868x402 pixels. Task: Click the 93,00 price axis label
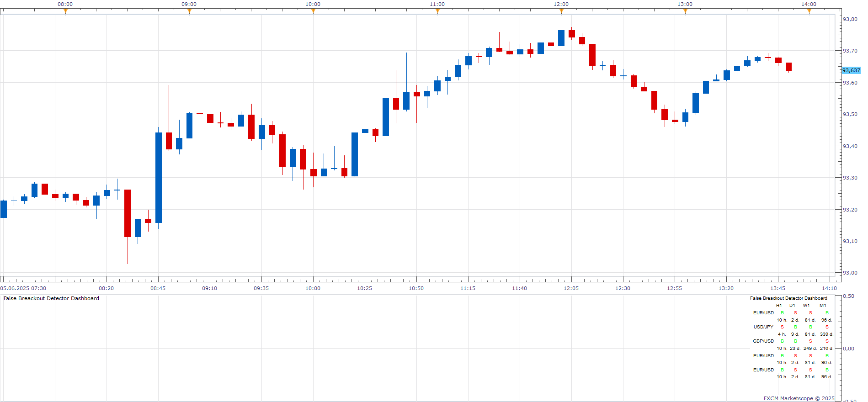click(850, 273)
